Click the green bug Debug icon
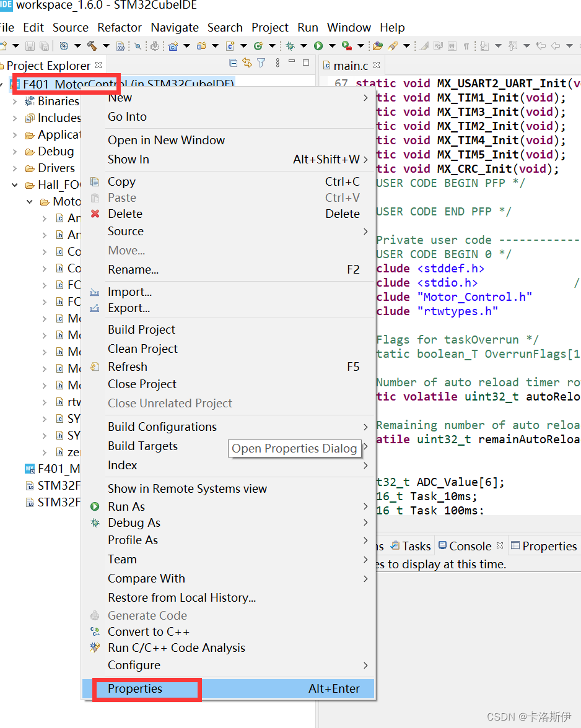 pyautogui.click(x=290, y=46)
